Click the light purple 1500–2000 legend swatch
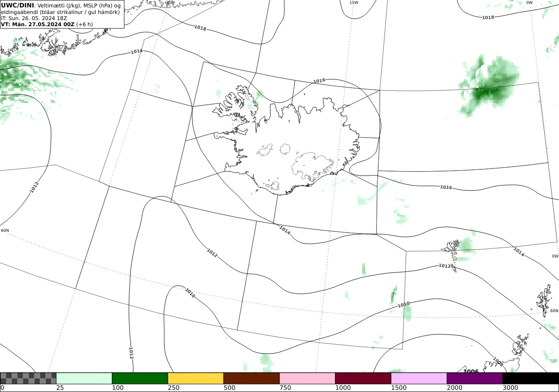This screenshot has width=559, height=392. (x=419, y=378)
